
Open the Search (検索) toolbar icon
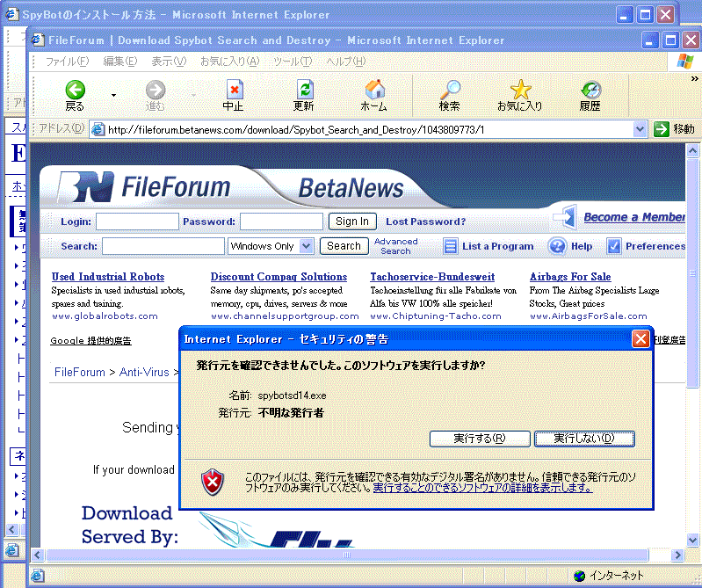point(450,90)
